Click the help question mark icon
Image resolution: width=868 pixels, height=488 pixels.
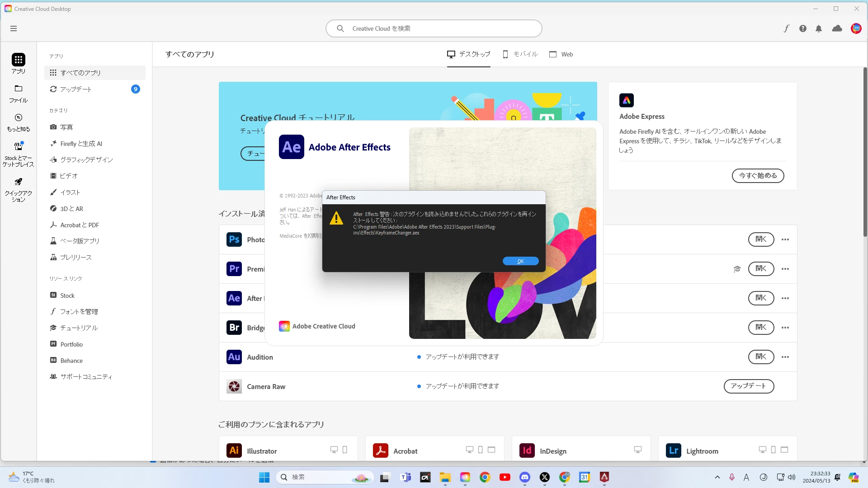(802, 28)
